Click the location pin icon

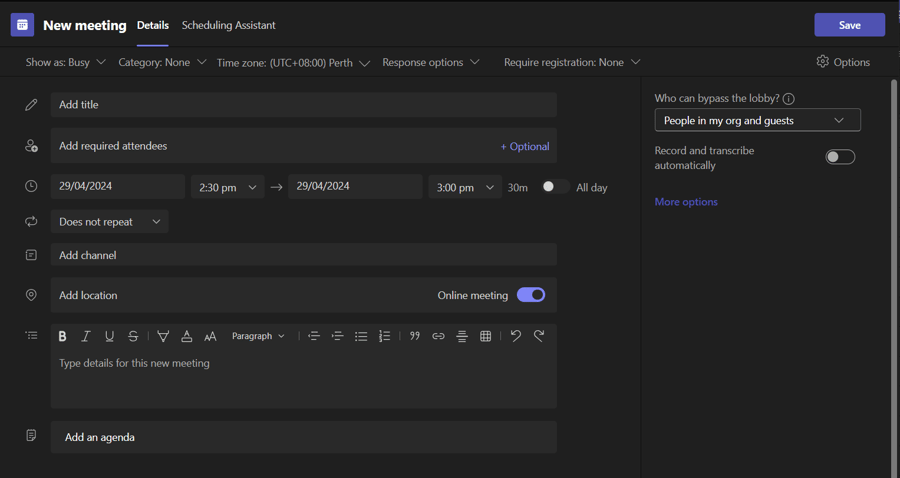point(32,295)
